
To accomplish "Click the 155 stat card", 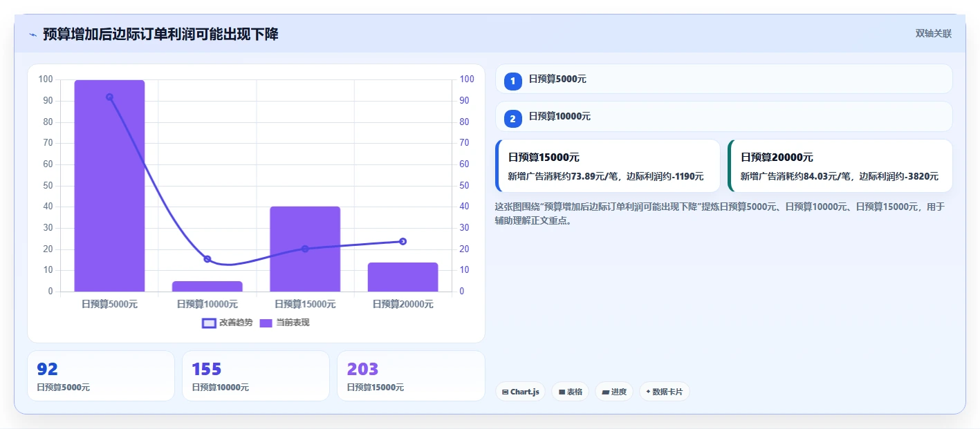I will [x=256, y=376].
